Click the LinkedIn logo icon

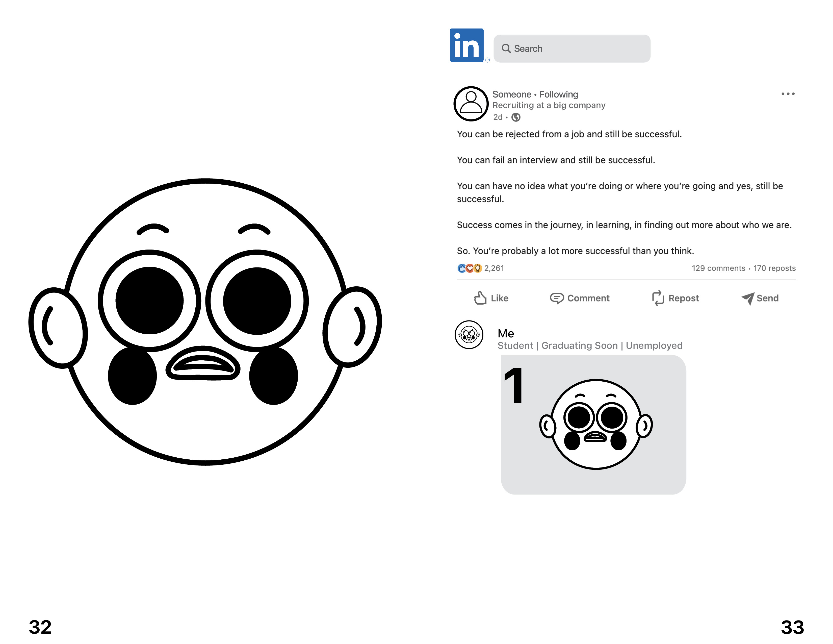coord(466,45)
